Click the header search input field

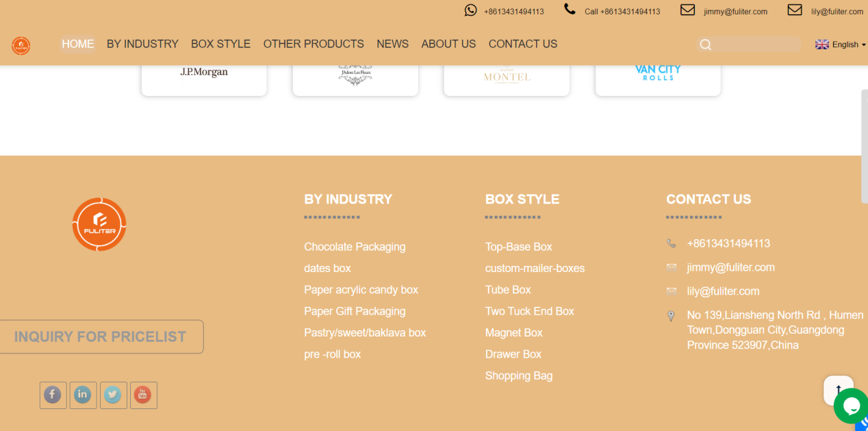[x=756, y=45]
